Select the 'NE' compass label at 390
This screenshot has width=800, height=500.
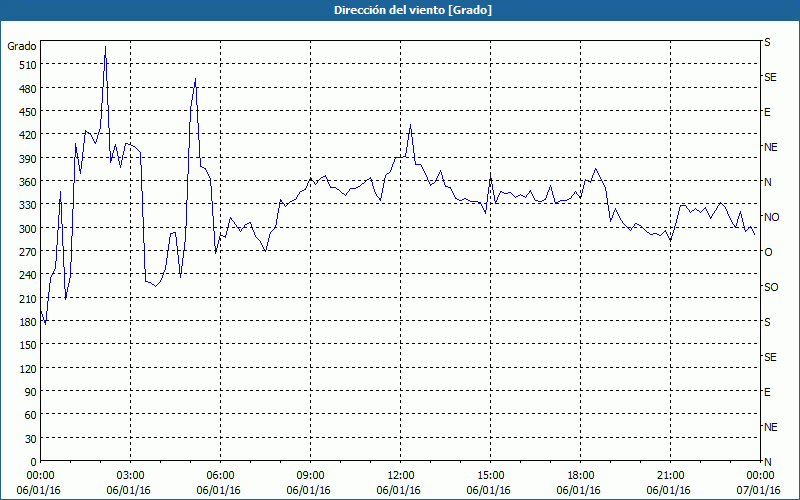click(771, 147)
